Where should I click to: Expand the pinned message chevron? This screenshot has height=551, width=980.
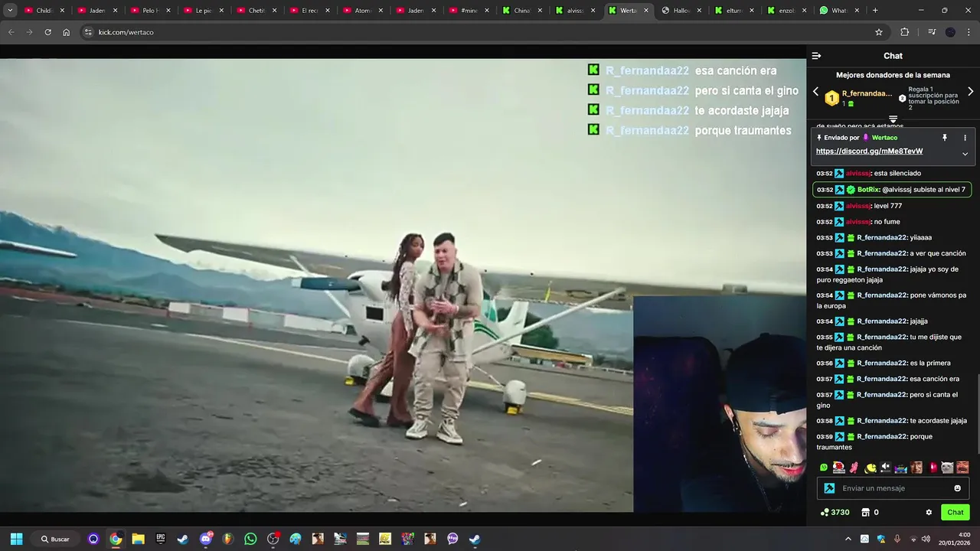[x=965, y=154]
